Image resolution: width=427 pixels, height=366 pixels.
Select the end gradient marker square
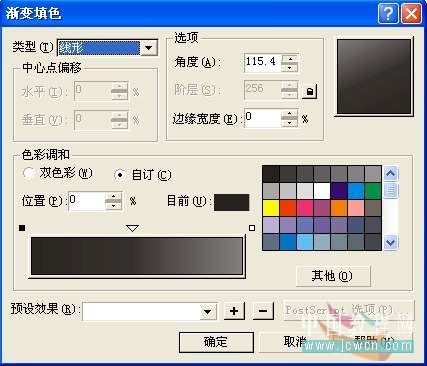(252, 228)
